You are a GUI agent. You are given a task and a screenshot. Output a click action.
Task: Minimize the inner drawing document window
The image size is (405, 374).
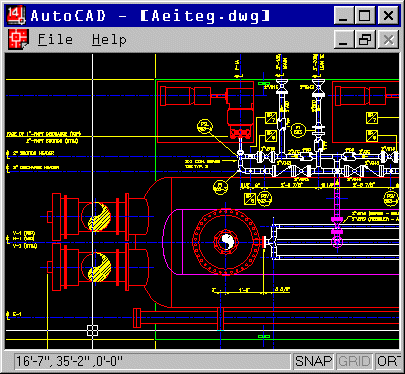pyautogui.click(x=343, y=40)
